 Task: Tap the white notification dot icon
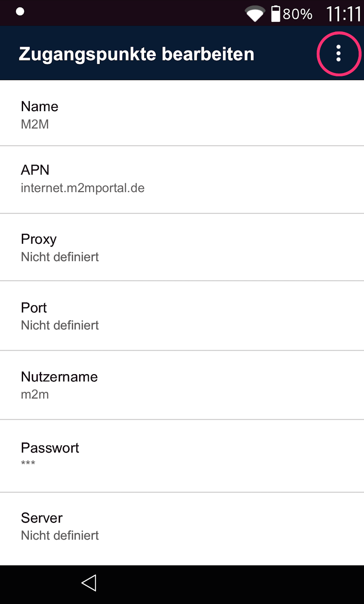coord(20,11)
